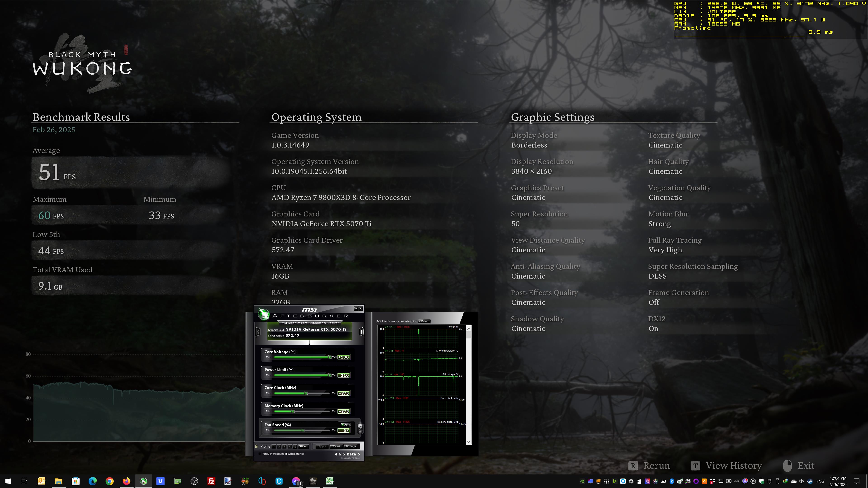Image resolution: width=868 pixels, height=488 pixels.
Task: Open OBS Studio from the taskbar
Action: pyautogui.click(x=194, y=481)
